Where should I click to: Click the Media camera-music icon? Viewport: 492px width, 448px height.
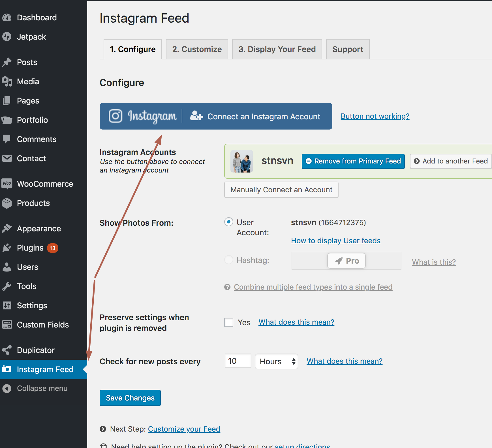[x=7, y=81]
